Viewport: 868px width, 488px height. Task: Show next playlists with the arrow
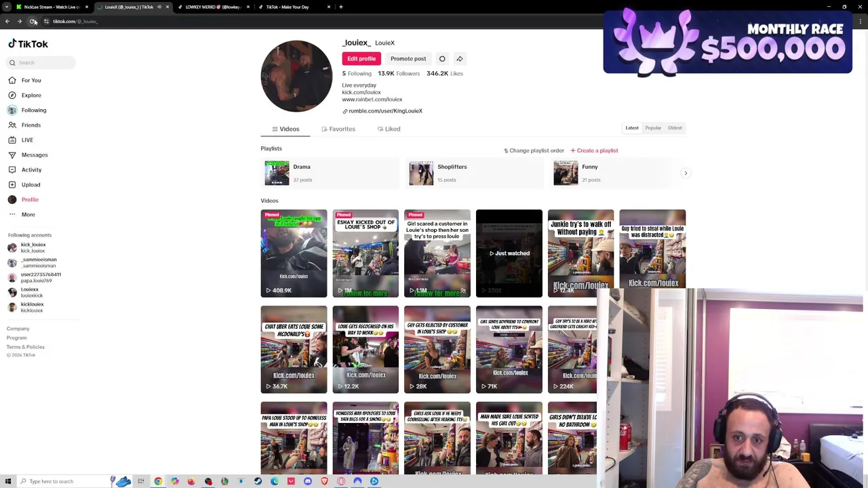[686, 174]
